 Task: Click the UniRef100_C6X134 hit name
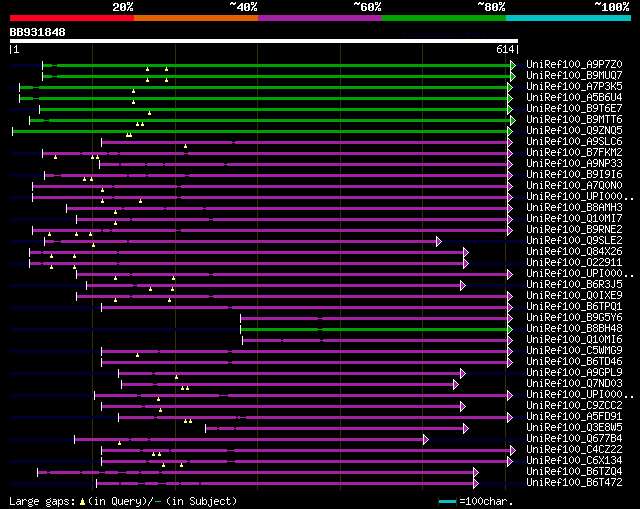[x=574, y=461]
